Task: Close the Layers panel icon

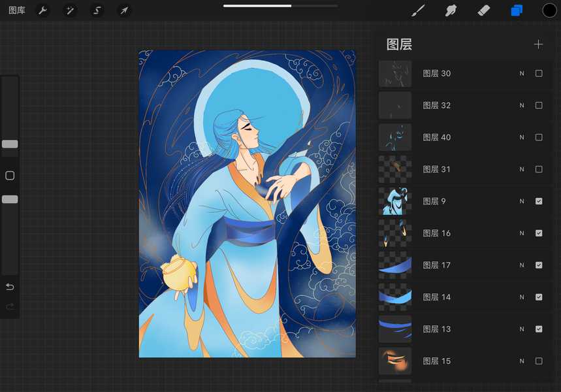Action: (517, 10)
